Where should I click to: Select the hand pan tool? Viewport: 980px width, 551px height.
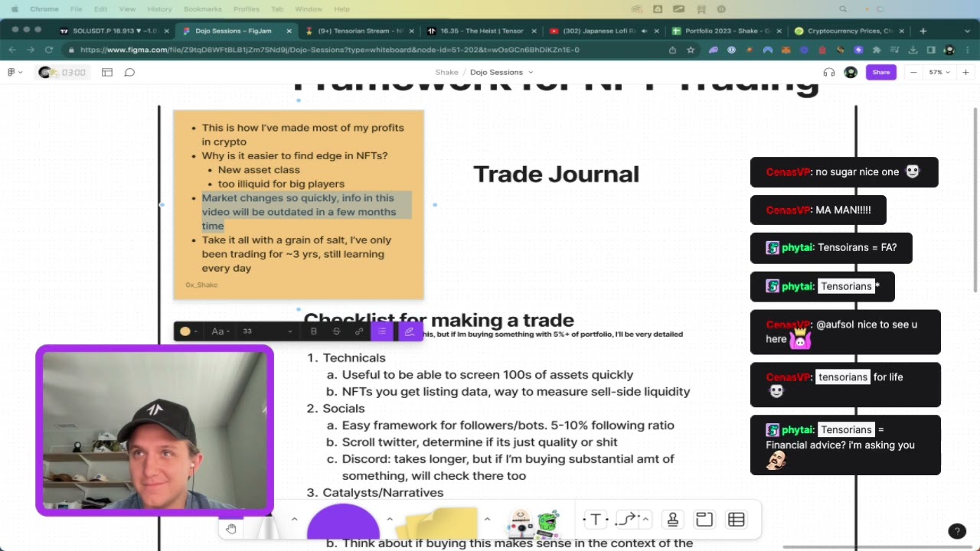click(x=231, y=528)
